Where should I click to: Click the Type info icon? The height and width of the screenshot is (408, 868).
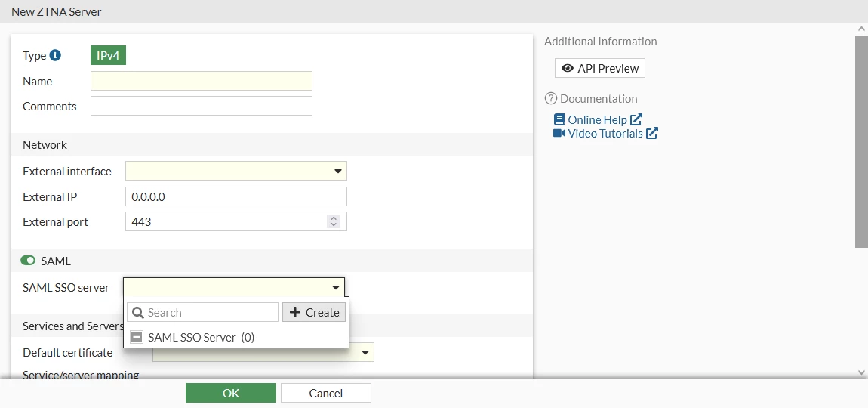click(55, 55)
